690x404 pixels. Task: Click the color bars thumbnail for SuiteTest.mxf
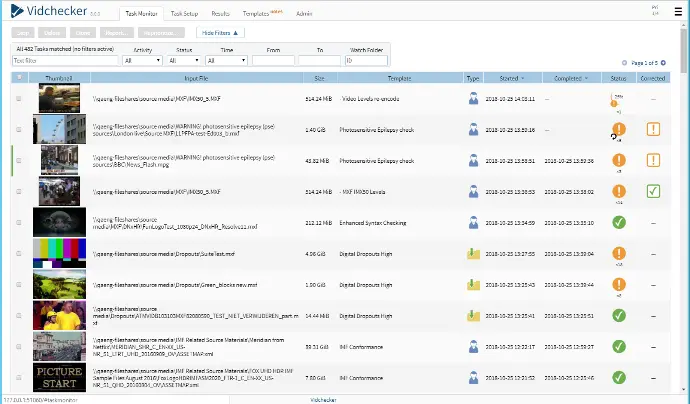click(x=59, y=253)
